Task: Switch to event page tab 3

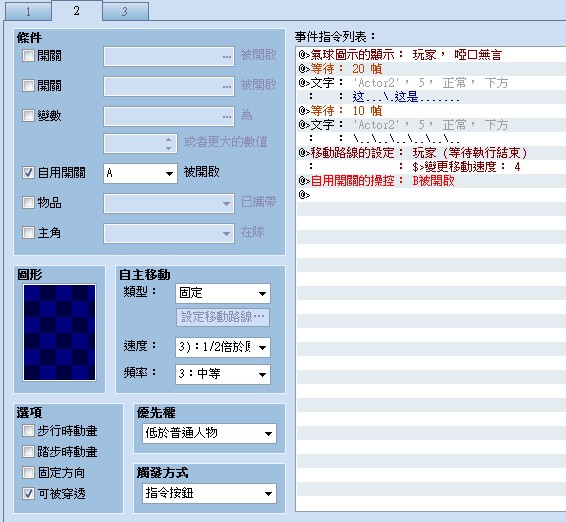Action: [x=125, y=12]
